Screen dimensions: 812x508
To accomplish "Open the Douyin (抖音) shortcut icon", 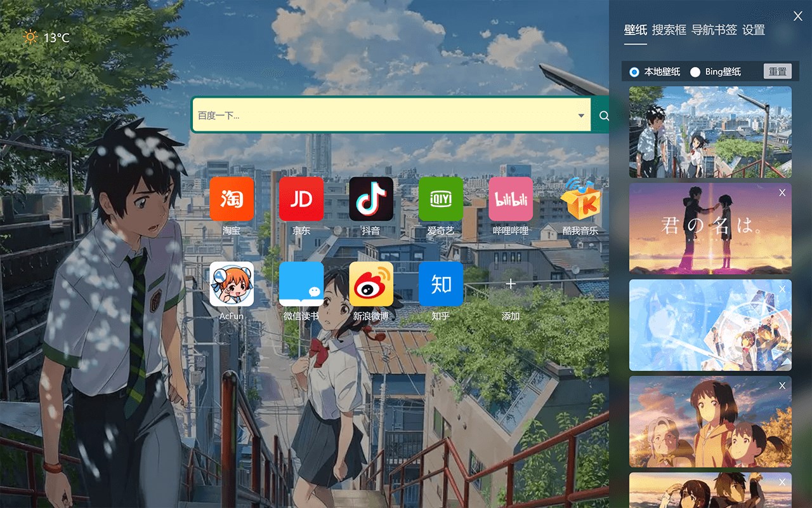I will [371, 199].
